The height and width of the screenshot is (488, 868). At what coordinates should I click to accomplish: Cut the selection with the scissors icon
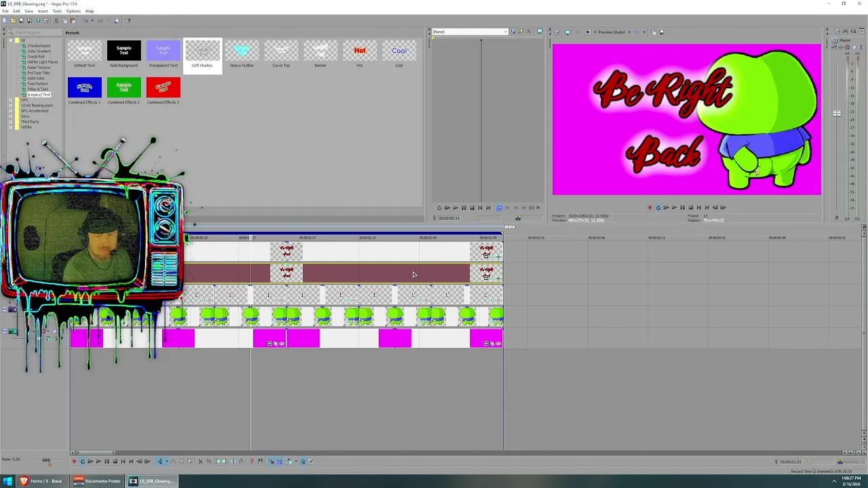tap(56, 20)
